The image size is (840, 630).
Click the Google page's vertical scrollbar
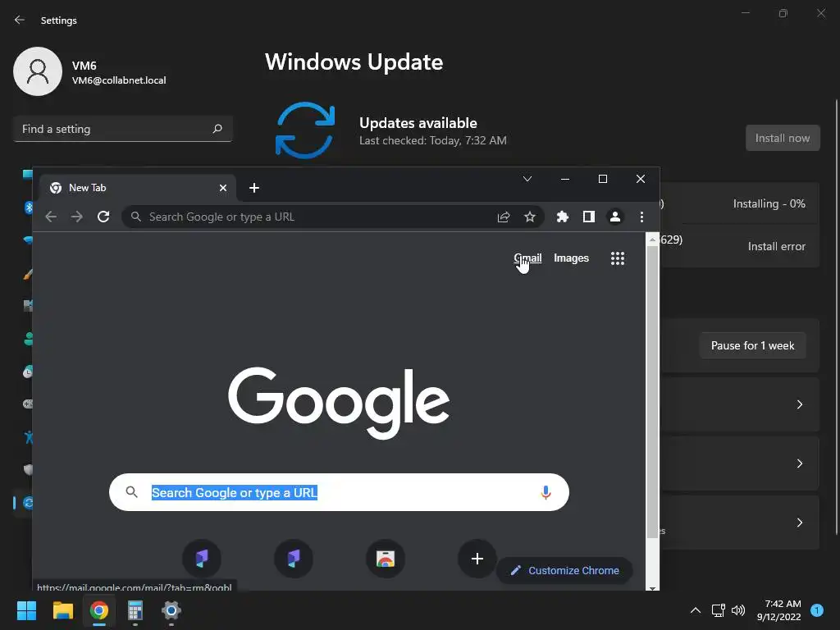coord(652,391)
